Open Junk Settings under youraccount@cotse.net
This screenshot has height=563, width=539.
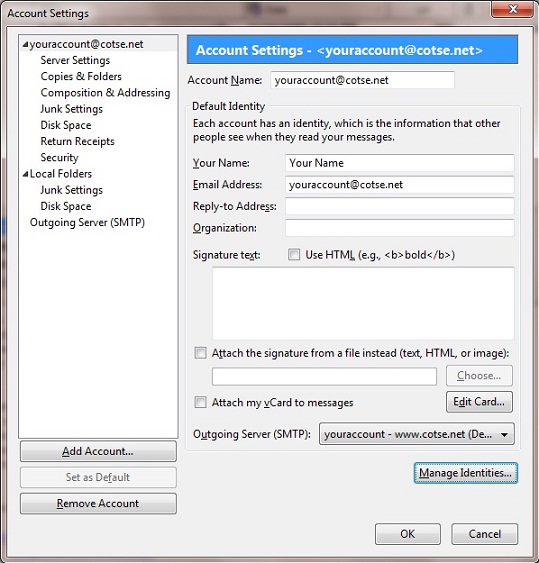[x=71, y=109]
